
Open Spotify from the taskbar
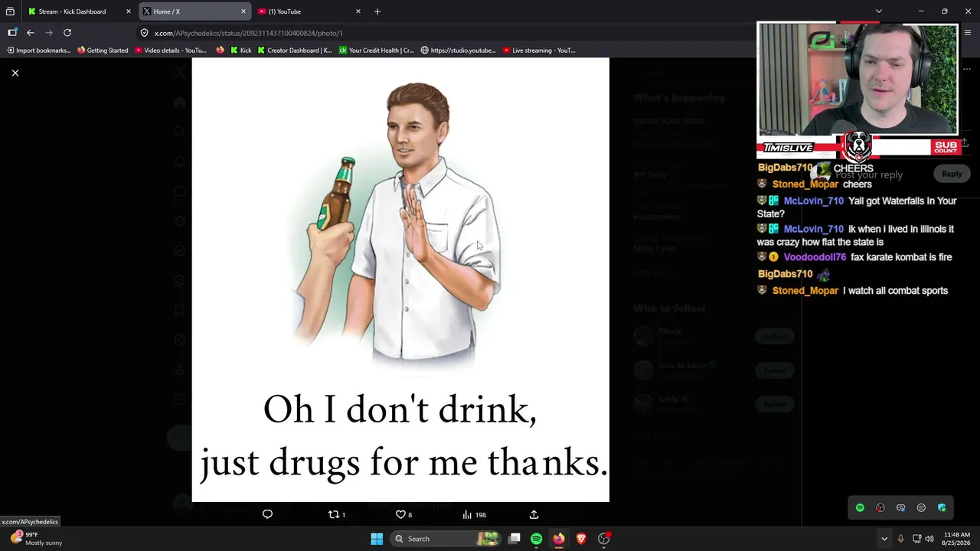[x=536, y=539]
